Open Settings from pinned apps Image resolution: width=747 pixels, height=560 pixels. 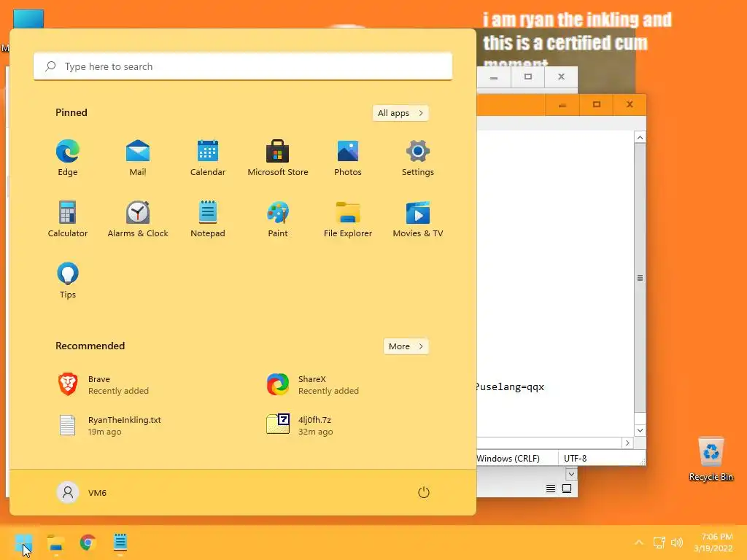[x=418, y=158]
